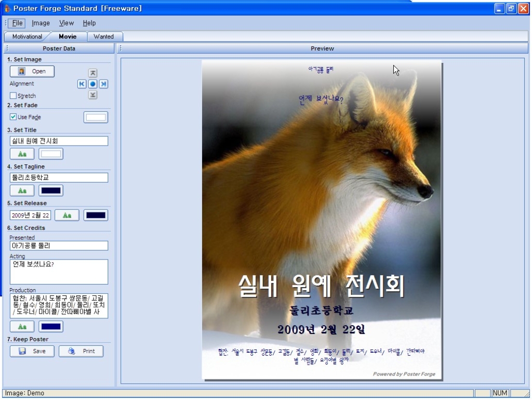Pick the fade color swatch
Image resolution: width=532 pixels, height=400 pixels.
tap(96, 117)
